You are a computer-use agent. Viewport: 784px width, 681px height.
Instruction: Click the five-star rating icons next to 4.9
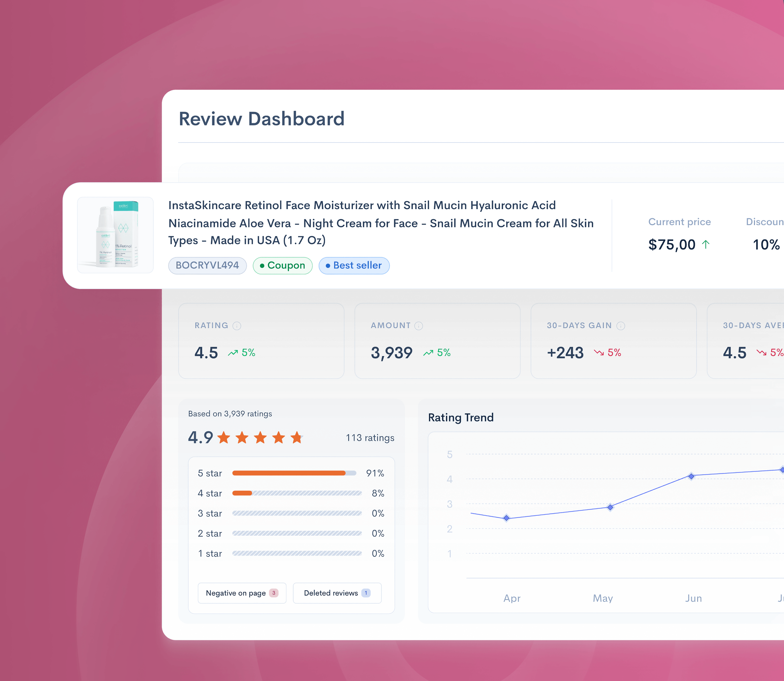[x=260, y=437]
